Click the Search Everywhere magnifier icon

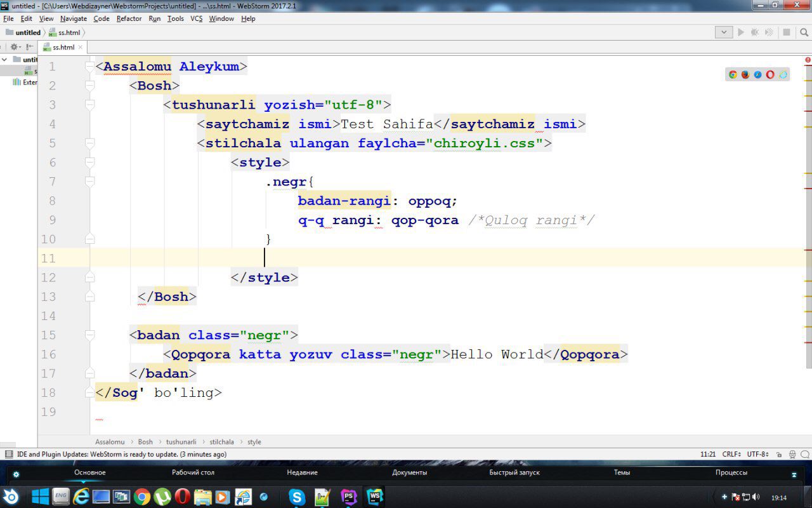tap(804, 32)
